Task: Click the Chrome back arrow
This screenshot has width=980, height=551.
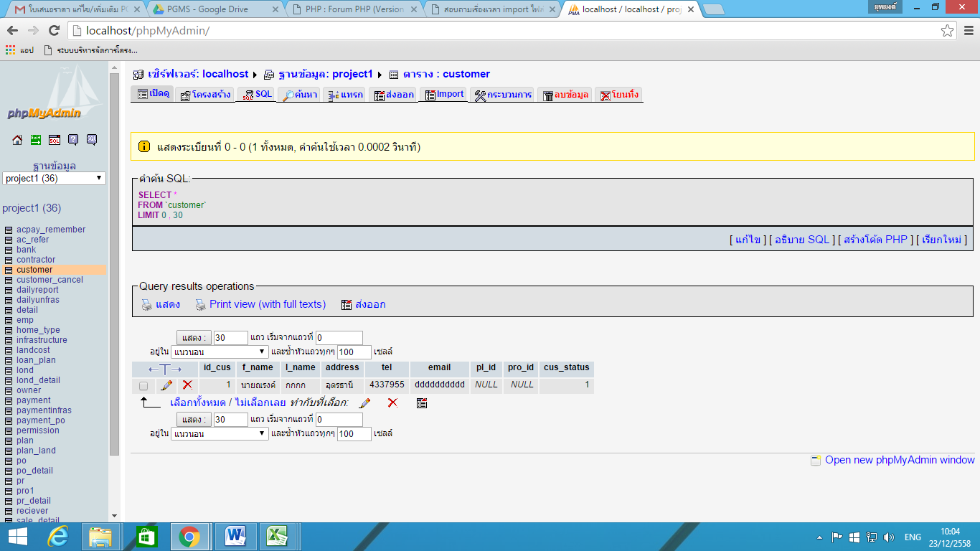Action: pos(14,30)
